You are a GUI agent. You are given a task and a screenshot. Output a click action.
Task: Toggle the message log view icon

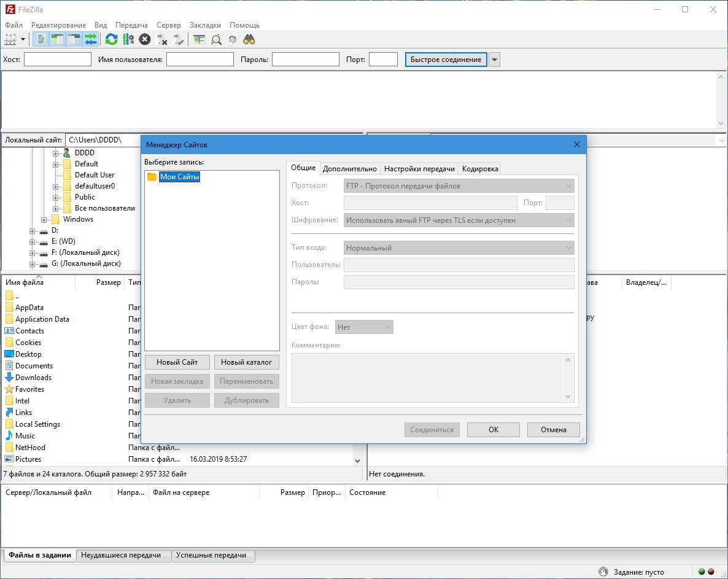click(x=41, y=39)
